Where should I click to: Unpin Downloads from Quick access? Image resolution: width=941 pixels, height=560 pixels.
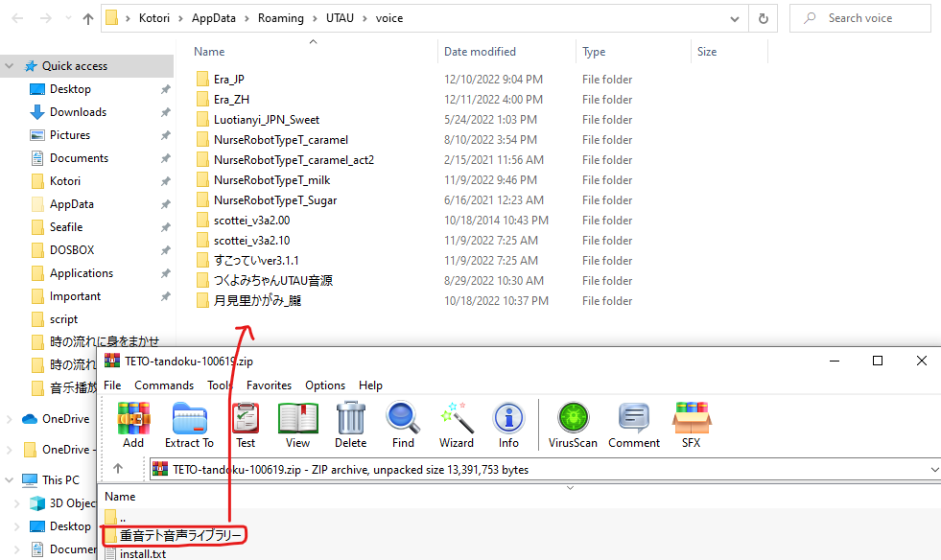166,112
